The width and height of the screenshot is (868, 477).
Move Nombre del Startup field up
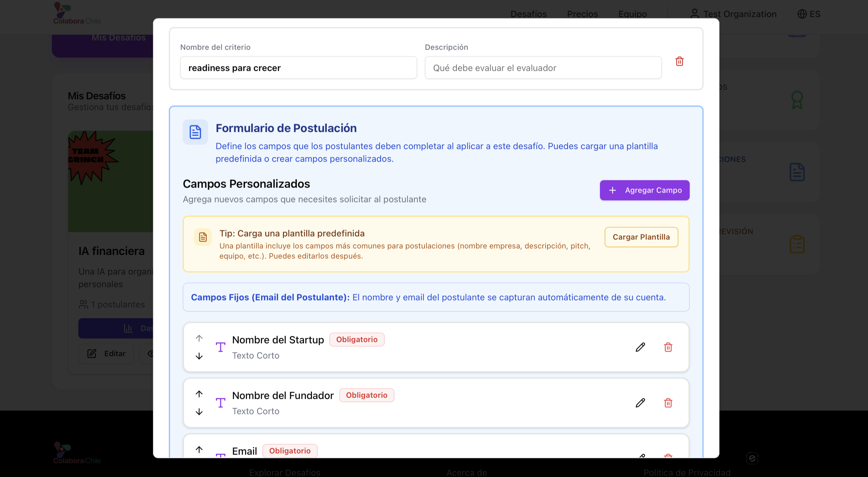coord(199,338)
